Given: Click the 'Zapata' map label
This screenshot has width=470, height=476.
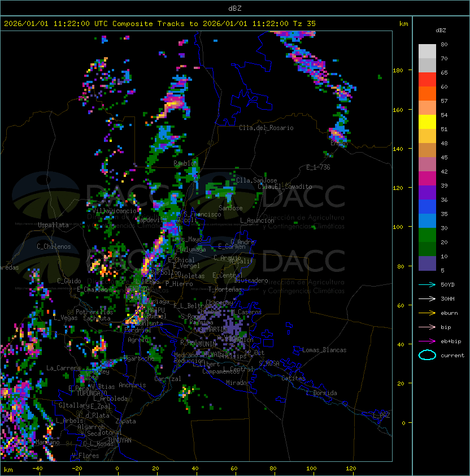Looking at the screenshot, I should click(x=125, y=421).
